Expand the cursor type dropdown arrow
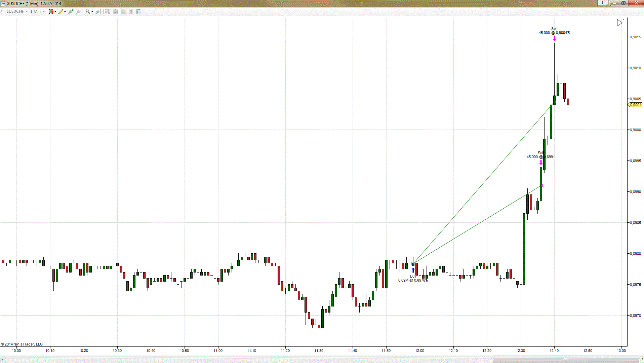This screenshot has height=363, width=644. (x=92, y=11)
